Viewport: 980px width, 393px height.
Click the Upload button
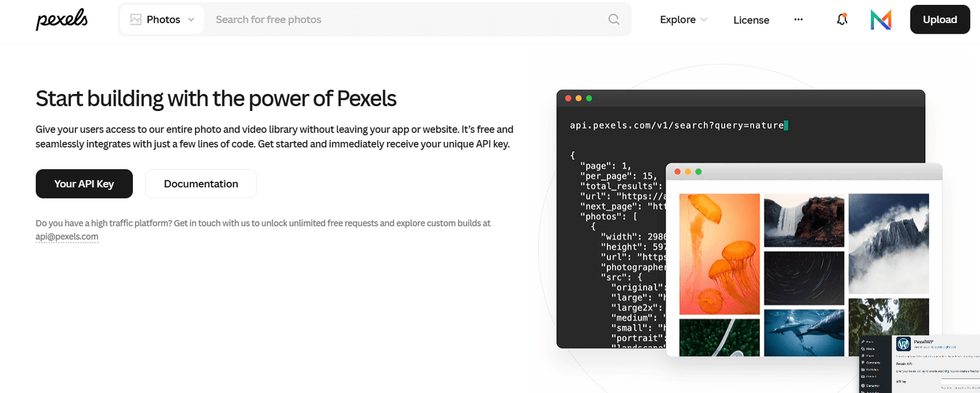tap(940, 20)
